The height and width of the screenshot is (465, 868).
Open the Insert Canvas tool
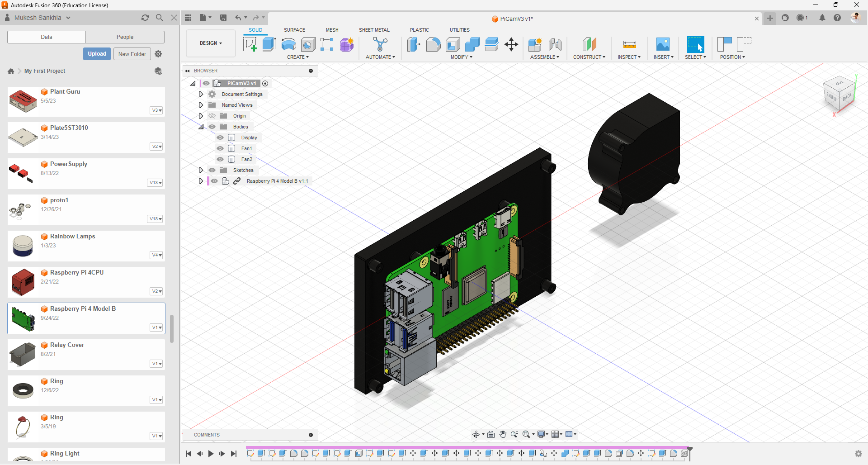(x=663, y=44)
